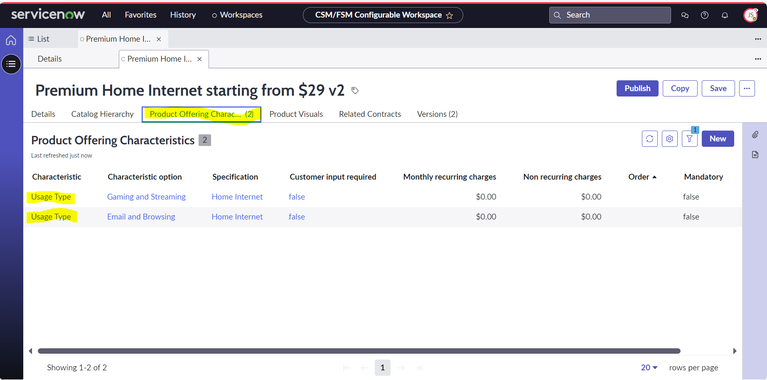The width and height of the screenshot is (767, 380).
Task: Open Usage Type in Gaming and Streaming row
Action: pos(51,197)
